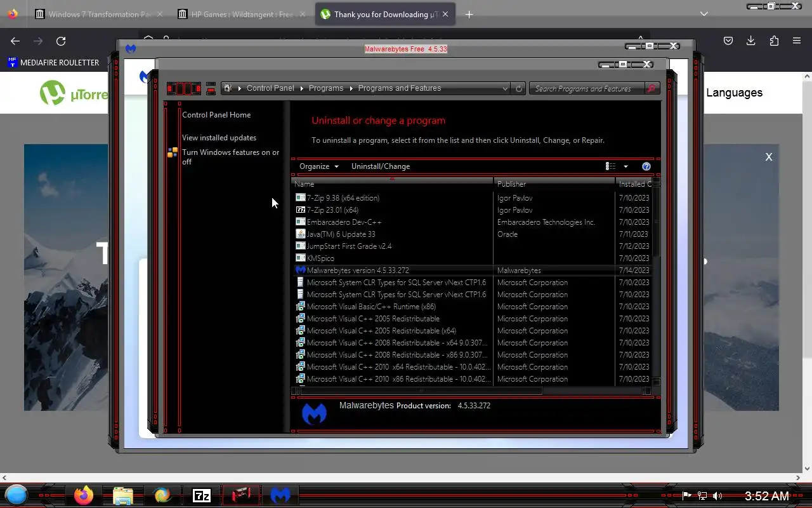Launch 7-Zip from the taskbar
Image resolution: width=812 pixels, height=508 pixels.
click(x=202, y=495)
